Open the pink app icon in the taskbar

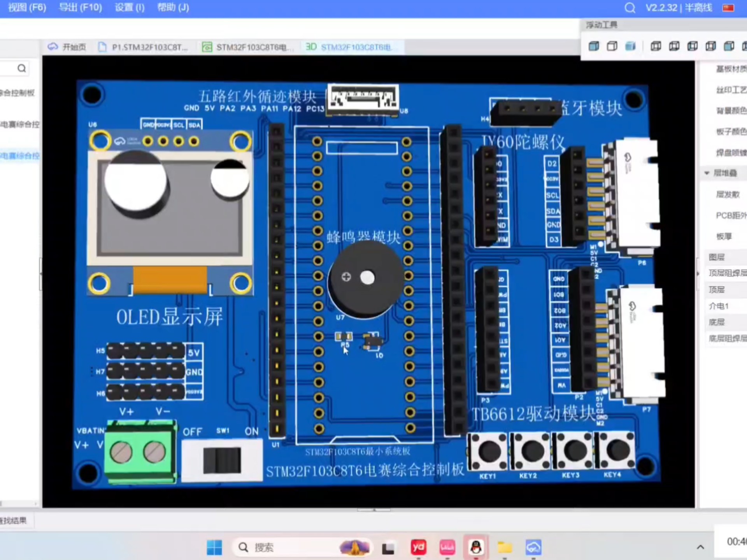tap(447, 548)
